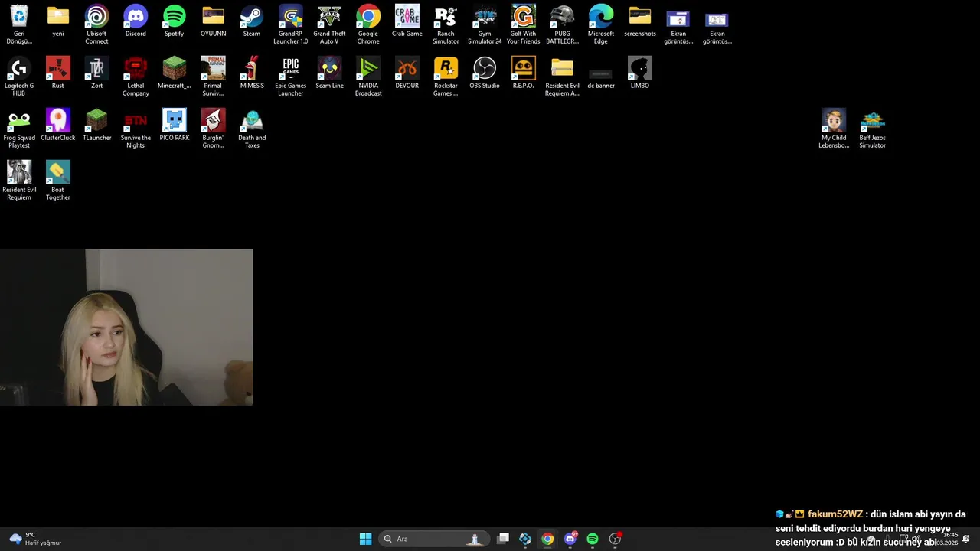Select the 'yeni' folder on desktop
The height and width of the screenshot is (551, 980).
[x=58, y=21]
